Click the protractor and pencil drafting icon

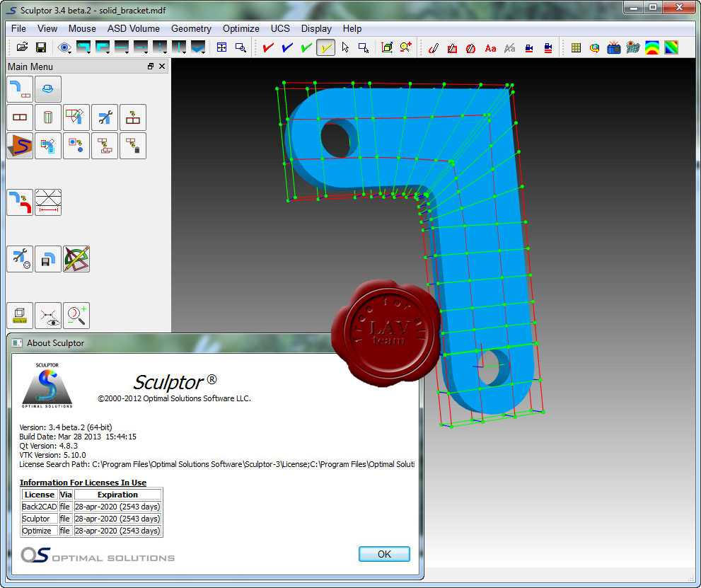tap(76, 259)
